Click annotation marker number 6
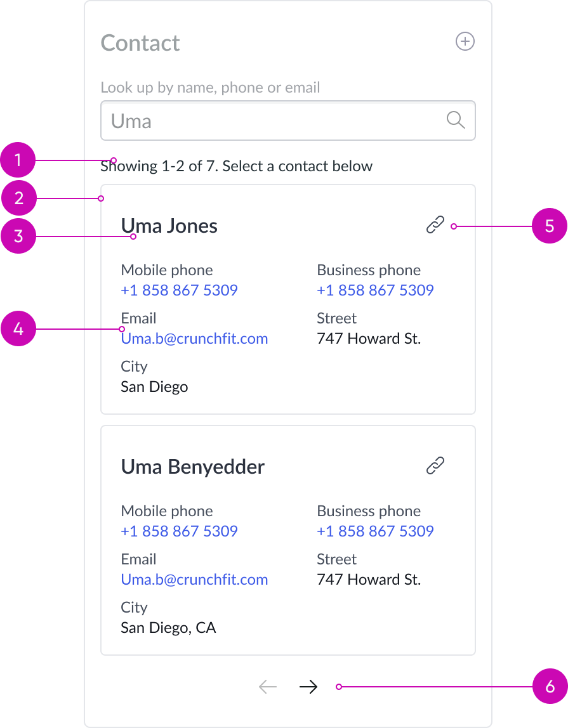 (x=549, y=686)
